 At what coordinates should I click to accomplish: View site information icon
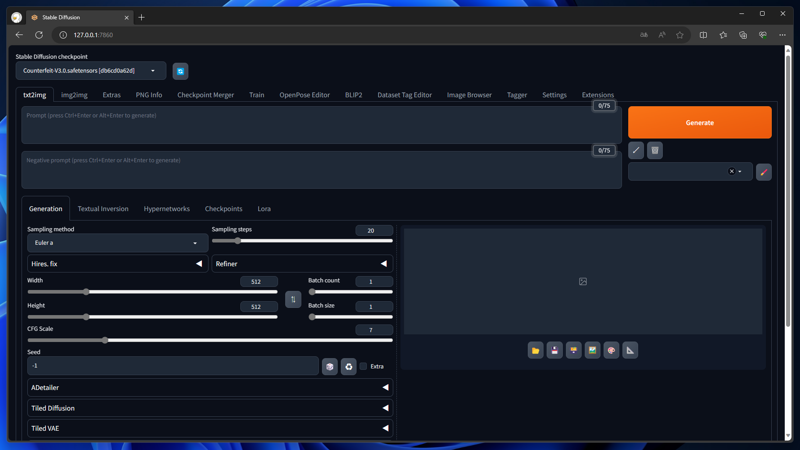point(63,35)
